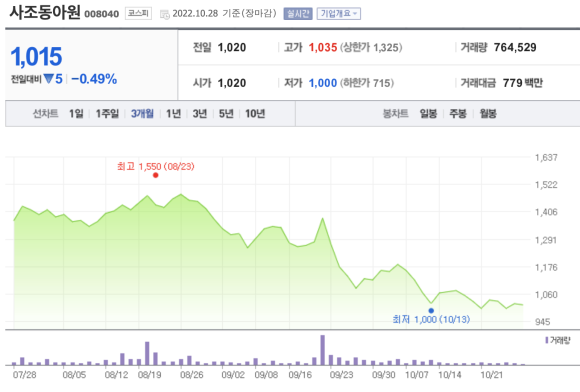Screen dimensions: 580x392
Task: Click the 1,637 price axis label
Action: [x=546, y=158]
